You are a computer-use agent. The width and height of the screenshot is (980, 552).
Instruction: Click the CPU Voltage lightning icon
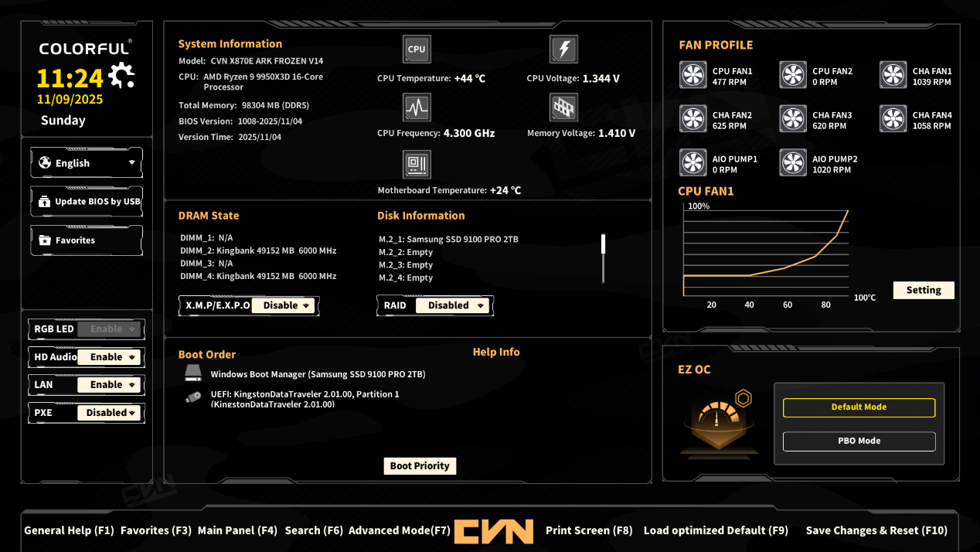pos(563,49)
